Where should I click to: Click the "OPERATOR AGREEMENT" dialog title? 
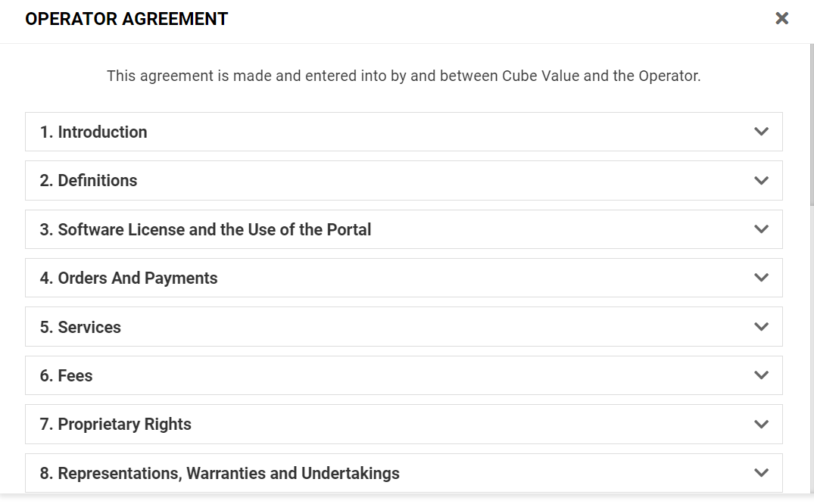(x=126, y=20)
